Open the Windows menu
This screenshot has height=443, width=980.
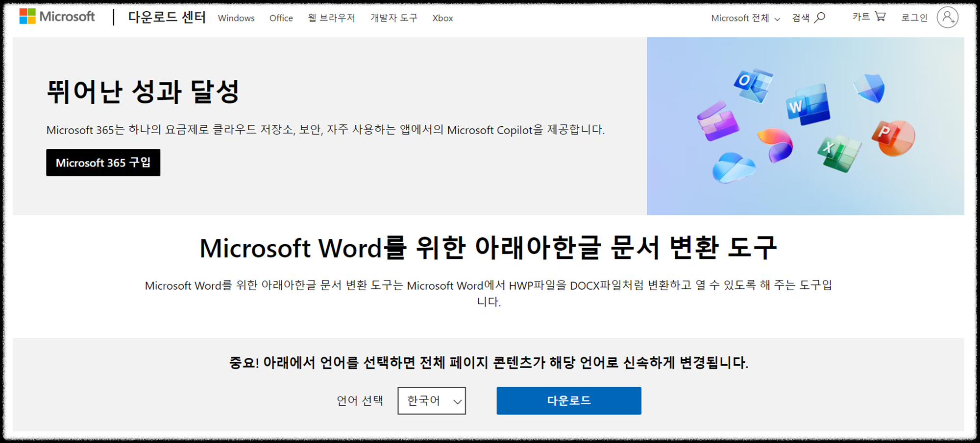tap(236, 18)
